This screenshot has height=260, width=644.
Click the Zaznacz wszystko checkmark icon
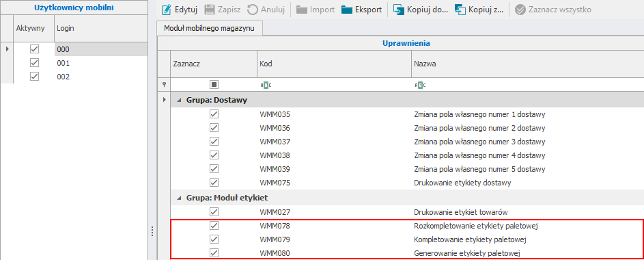click(x=520, y=10)
